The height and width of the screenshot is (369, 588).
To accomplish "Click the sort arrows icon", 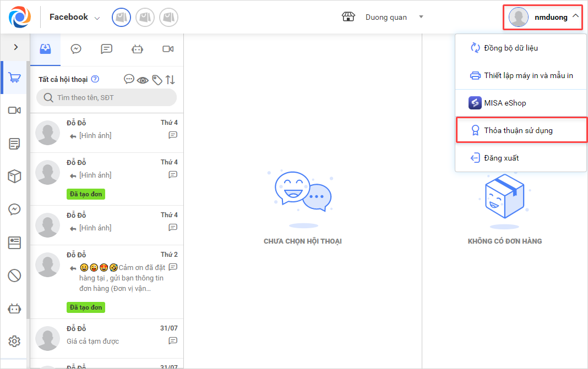I will (x=170, y=79).
